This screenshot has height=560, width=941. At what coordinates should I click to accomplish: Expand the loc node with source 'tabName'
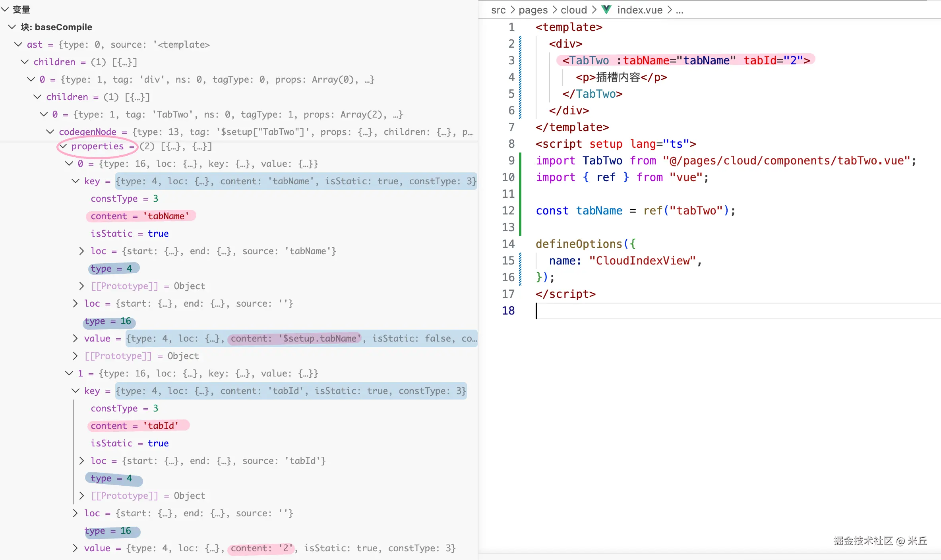(81, 251)
